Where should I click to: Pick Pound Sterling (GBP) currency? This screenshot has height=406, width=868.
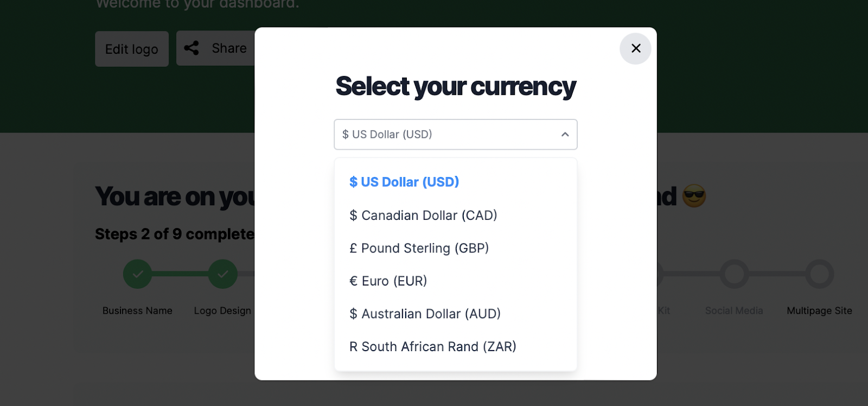click(x=419, y=248)
